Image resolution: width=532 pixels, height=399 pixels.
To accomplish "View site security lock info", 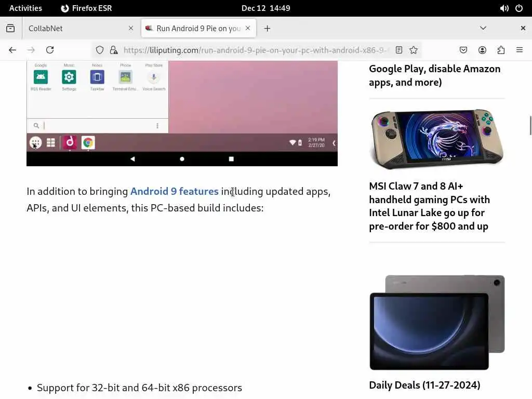I will point(114,50).
